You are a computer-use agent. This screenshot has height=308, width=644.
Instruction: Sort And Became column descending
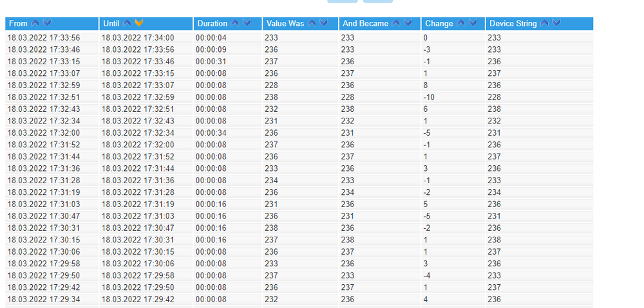407,24
